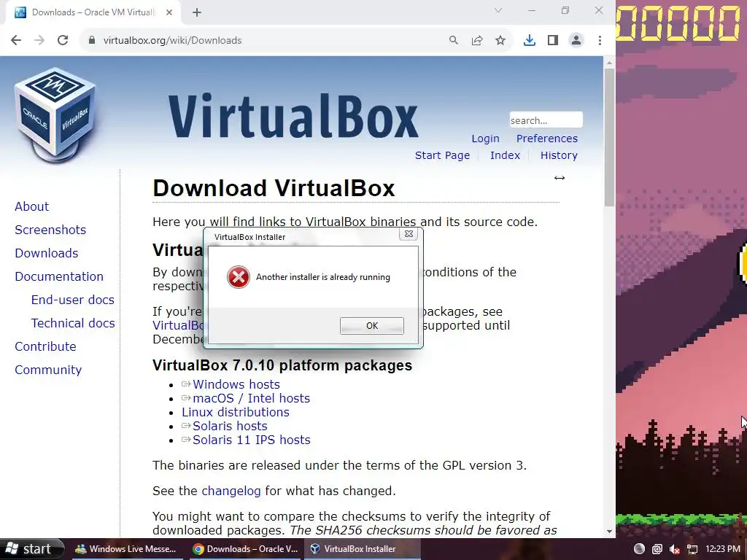Open Chrome three-dot menu

[x=600, y=41]
